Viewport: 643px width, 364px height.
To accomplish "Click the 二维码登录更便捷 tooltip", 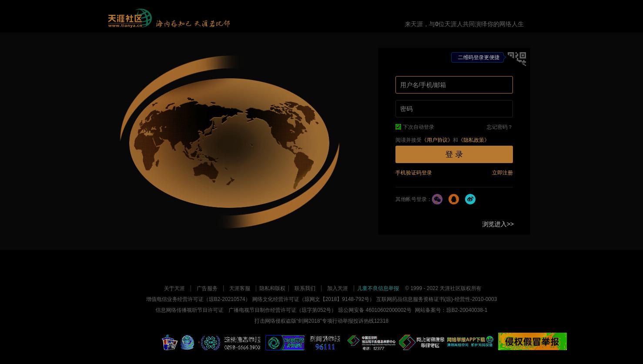I will tap(479, 57).
